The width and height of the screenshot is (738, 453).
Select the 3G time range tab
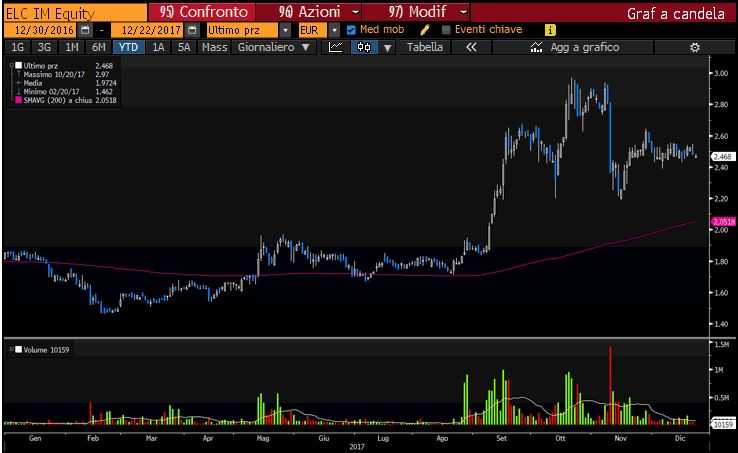tap(44, 47)
